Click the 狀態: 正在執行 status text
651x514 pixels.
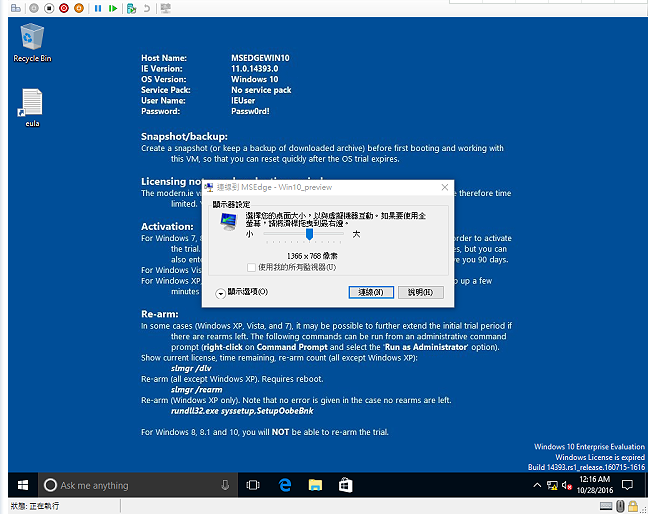click(x=34, y=506)
